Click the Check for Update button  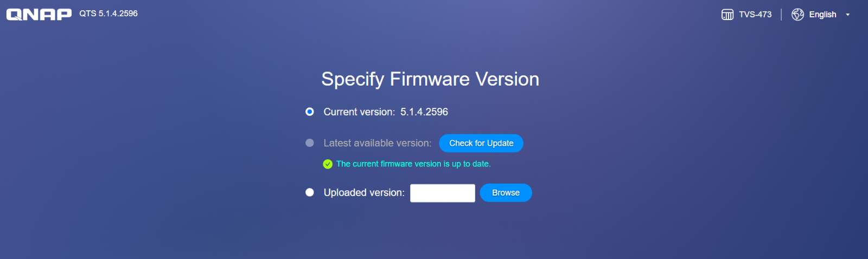(481, 143)
